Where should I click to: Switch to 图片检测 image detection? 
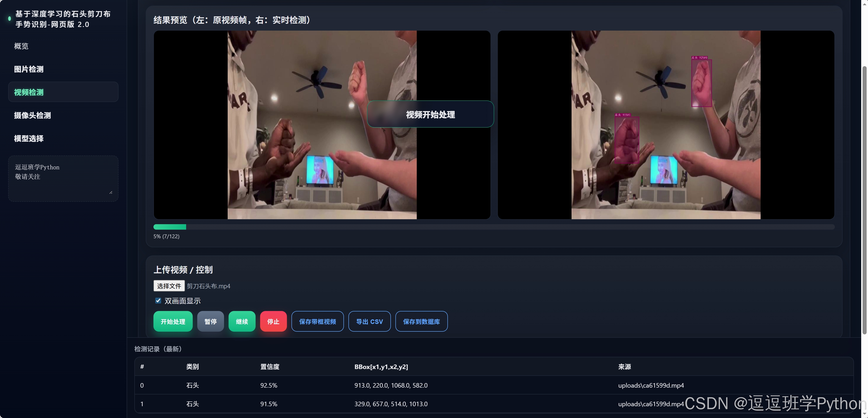point(29,69)
